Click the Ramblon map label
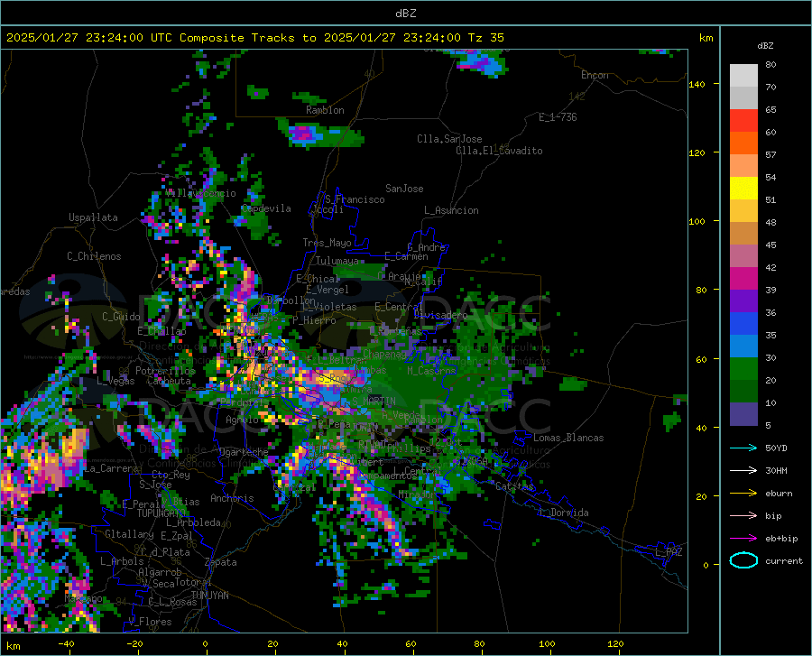Screen dimensions: 812x656 (325, 110)
